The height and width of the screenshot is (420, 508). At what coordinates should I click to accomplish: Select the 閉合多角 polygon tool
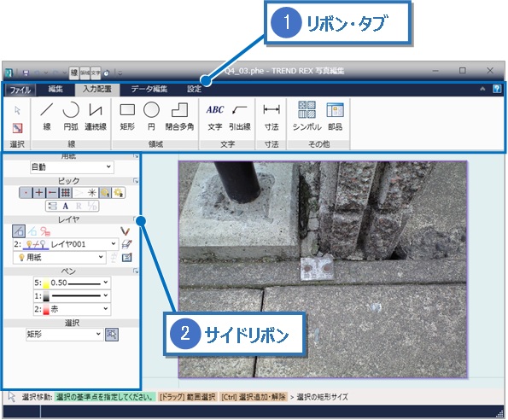click(179, 116)
